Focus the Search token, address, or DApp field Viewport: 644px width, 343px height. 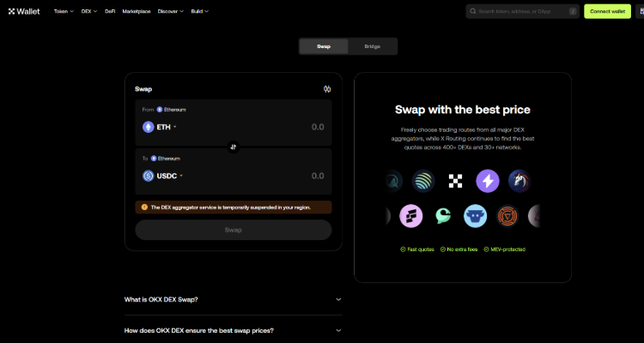522,11
